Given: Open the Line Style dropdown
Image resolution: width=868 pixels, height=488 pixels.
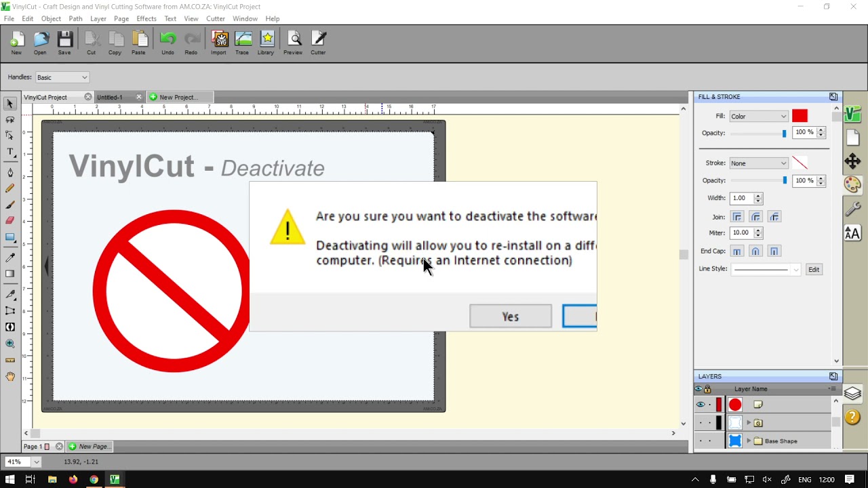Looking at the screenshot, I should coord(766,269).
